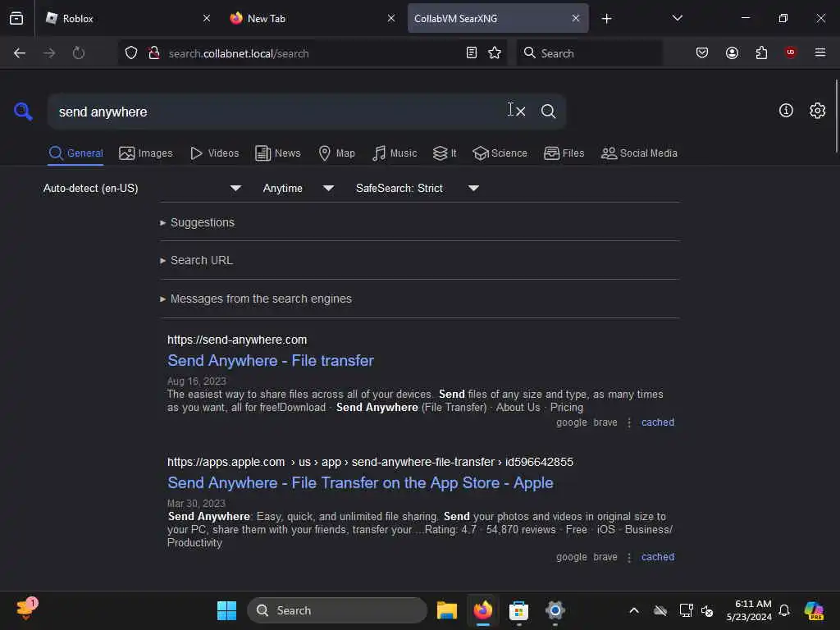
Task: Open more options dots for App Store result
Action: [629, 557]
